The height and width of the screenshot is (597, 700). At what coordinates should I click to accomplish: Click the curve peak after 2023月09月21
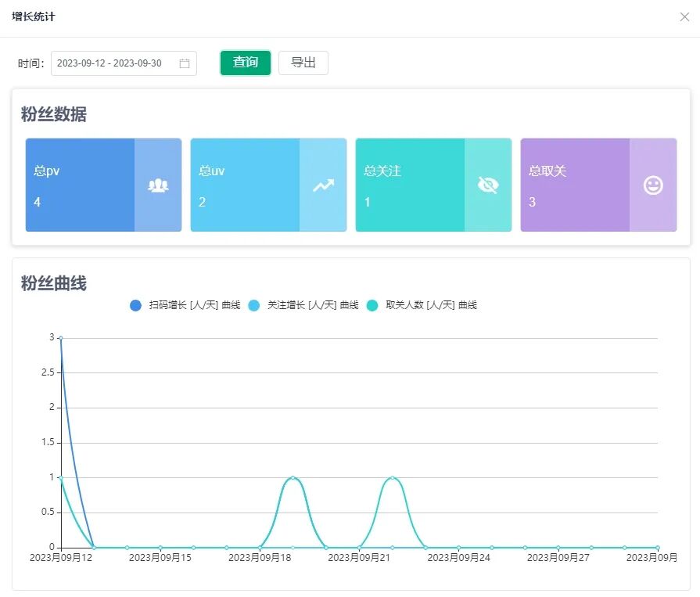392,477
